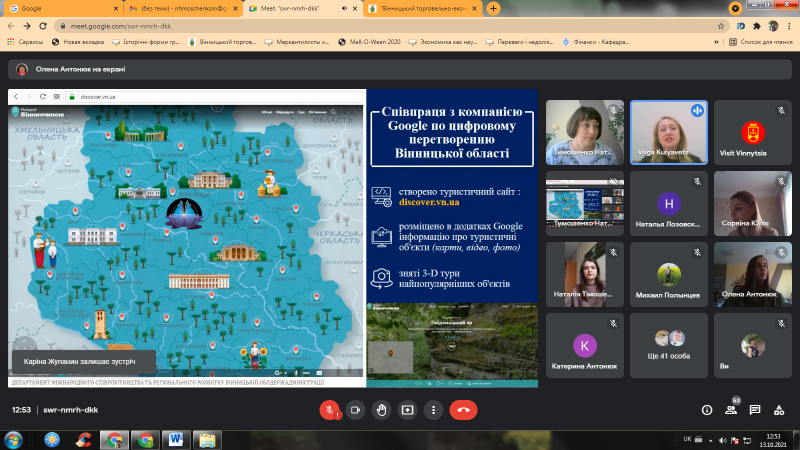Open the chat panel
The width and height of the screenshot is (800, 450).
[755, 410]
